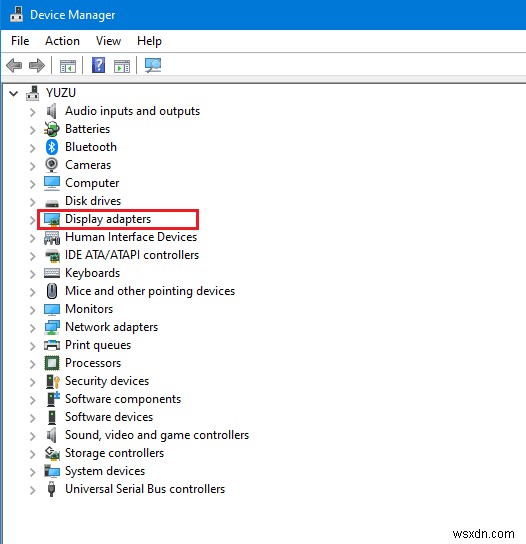Click the Show/Hide Action Pane toolbar icon
Image resolution: width=526 pixels, height=544 pixels.
[122, 66]
